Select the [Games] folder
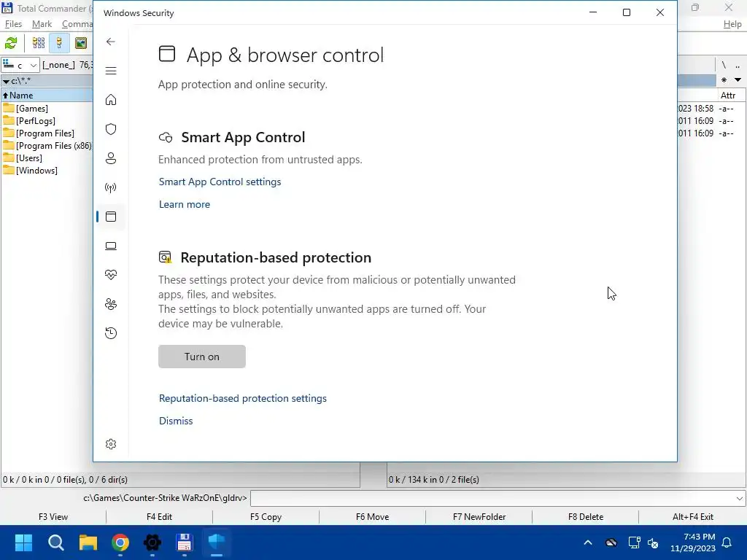This screenshot has height=560, width=747. tap(32, 109)
